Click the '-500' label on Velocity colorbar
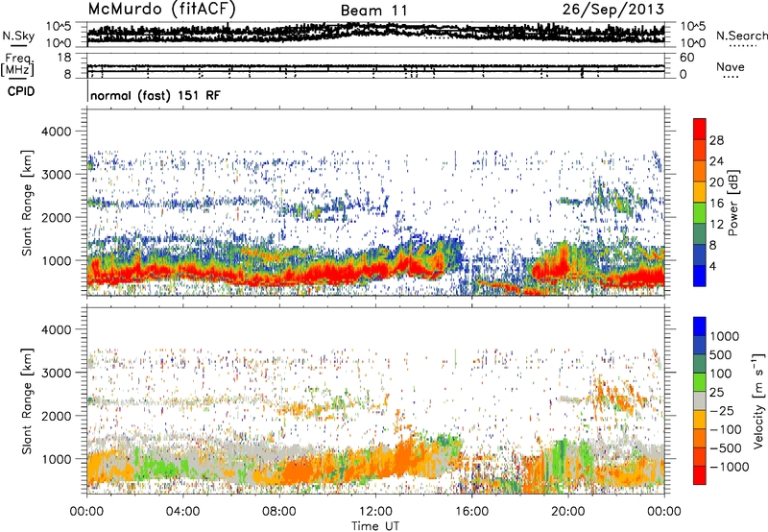768x532 pixels. (x=726, y=447)
